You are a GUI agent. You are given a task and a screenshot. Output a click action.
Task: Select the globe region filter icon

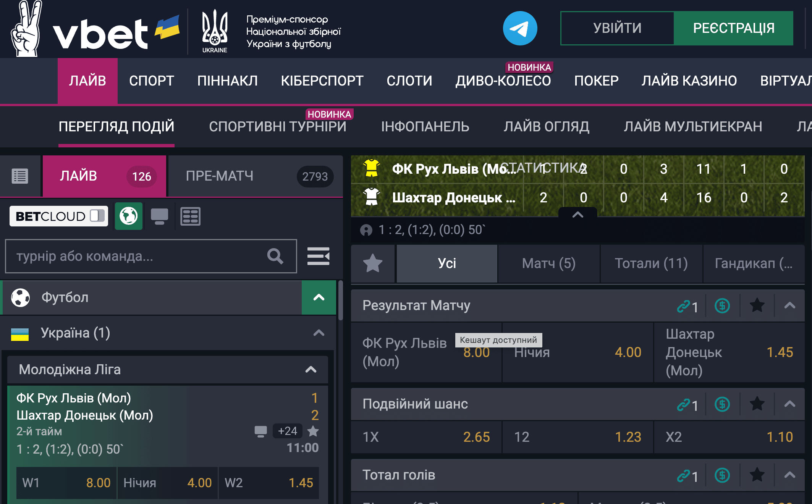tap(129, 216)
